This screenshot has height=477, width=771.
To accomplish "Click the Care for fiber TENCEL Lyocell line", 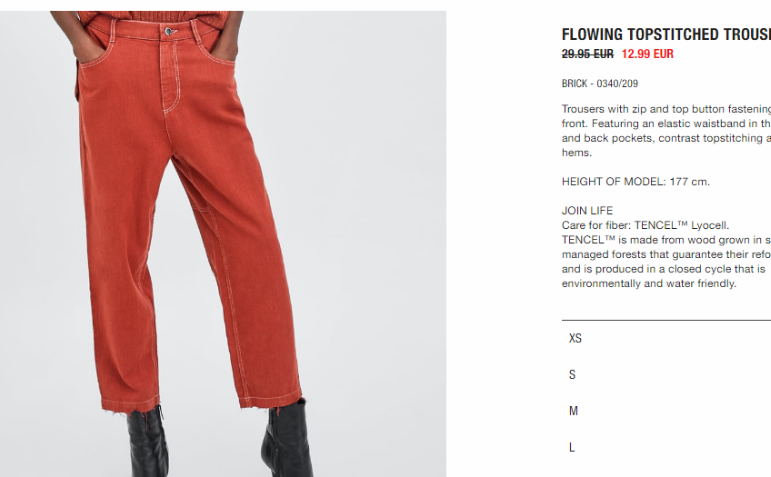I will pyautogui.click(x=645, y=225).
